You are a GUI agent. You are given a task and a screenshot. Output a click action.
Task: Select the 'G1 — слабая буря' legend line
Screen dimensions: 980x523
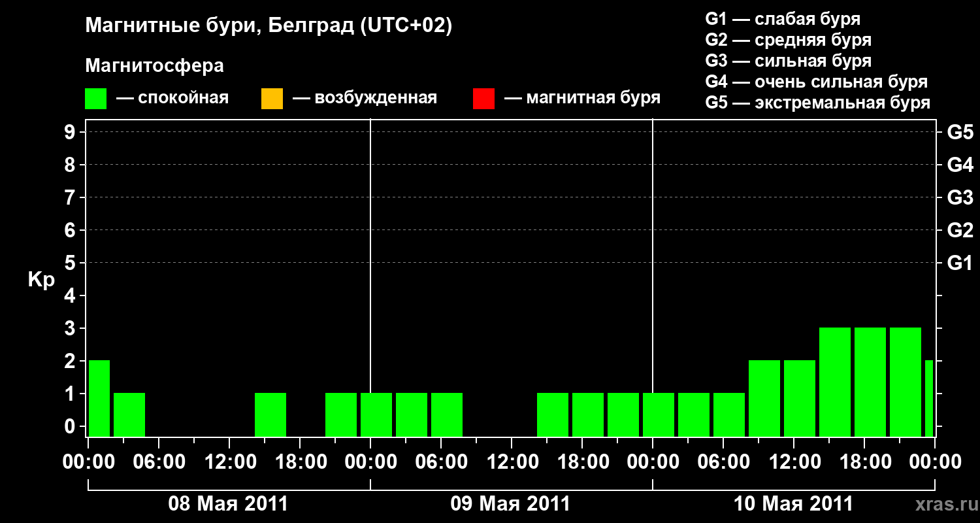[x=783, y=19]
